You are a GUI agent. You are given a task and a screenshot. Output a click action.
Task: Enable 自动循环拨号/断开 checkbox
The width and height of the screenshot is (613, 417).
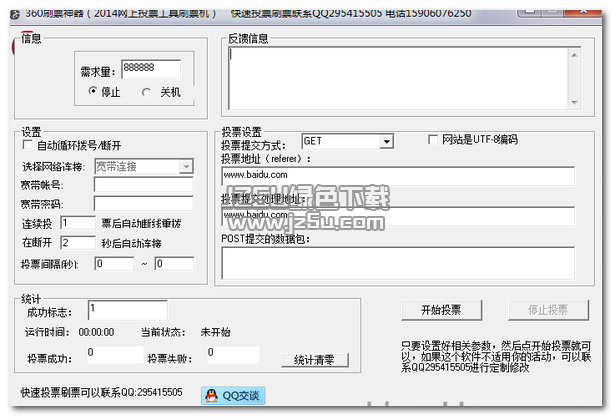(27, 145)
